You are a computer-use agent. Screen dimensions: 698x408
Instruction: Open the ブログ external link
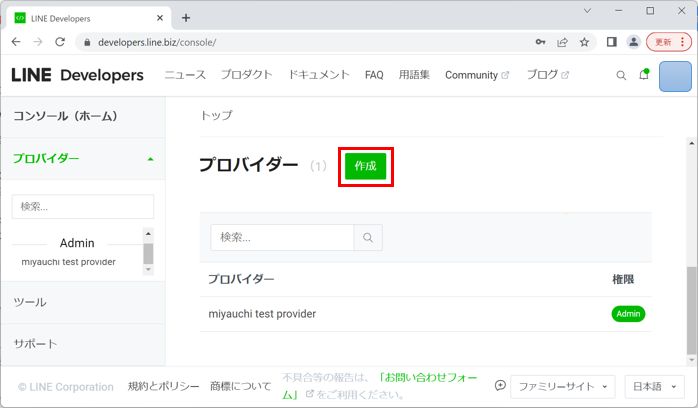(x=548, y=75)
